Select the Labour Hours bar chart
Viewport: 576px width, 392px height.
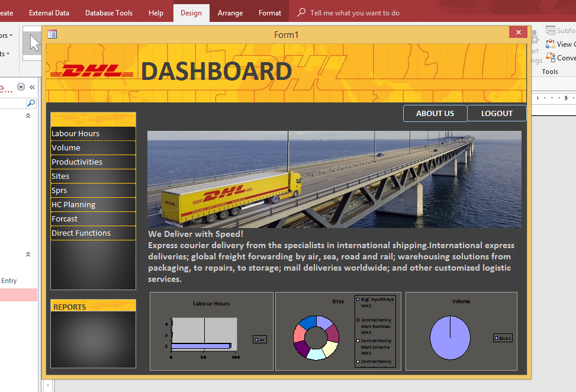[x=211, y=331]
